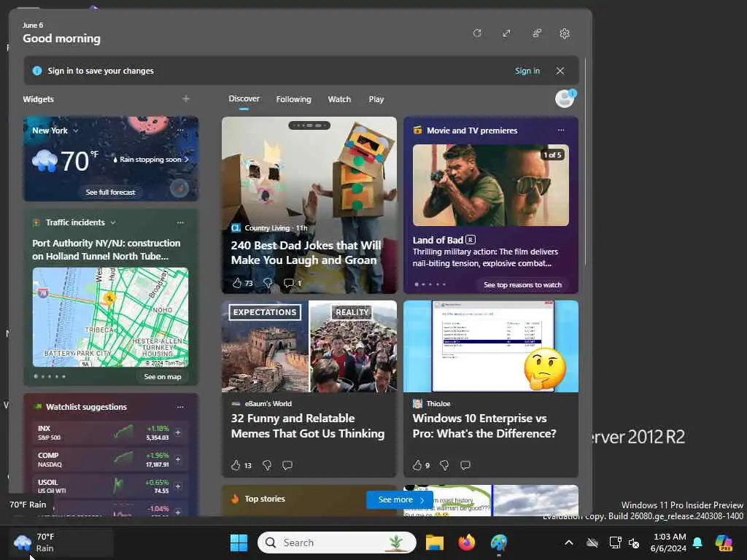Launch Firefox from taskbar
The height and width of the screenshot is (560, 747).
pyautogui.click(x=466, y=542)
